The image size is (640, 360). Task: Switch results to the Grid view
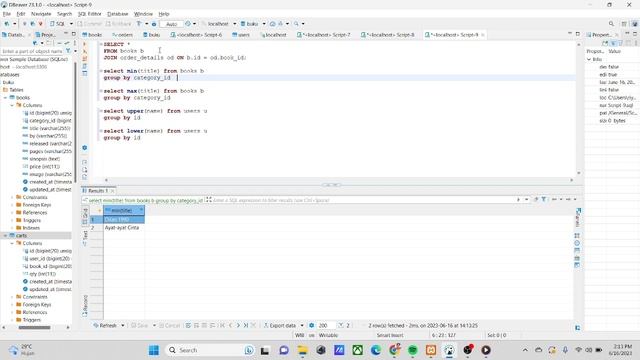click(85, 216)
